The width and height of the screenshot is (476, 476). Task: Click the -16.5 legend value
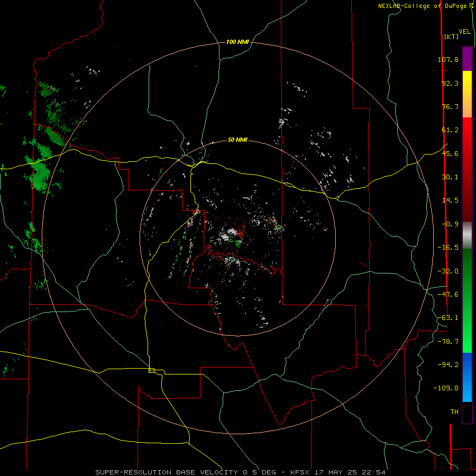point(448,248)
